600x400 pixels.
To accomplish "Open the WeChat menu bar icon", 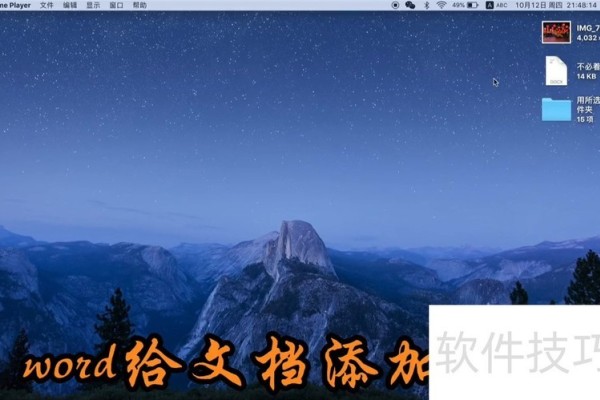I will [410, 5].
